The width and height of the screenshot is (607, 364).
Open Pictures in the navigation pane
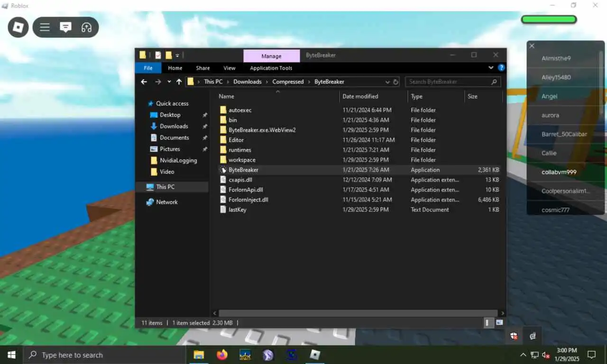pos(170,149)
